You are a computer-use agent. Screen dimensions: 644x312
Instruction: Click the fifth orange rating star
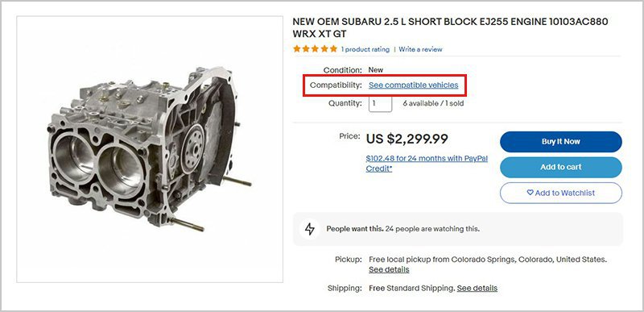tap(333, 49)
